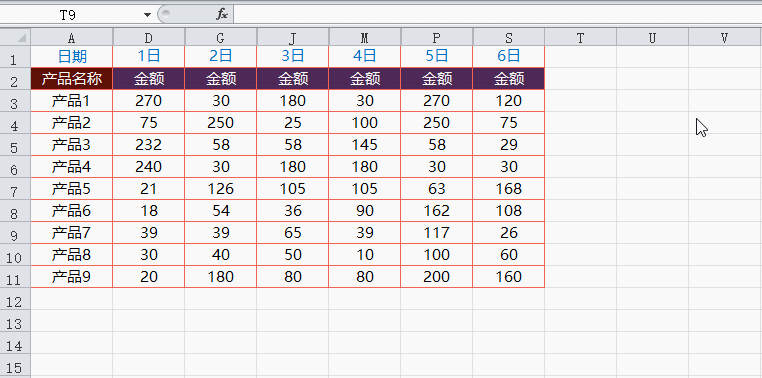Select column P header
The height and width of the screenshot is (378, 762).
(x=436, y=37)
